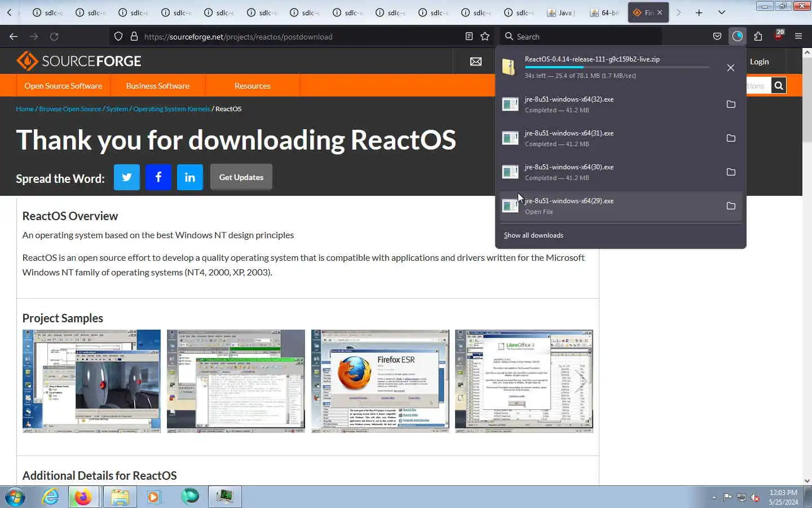Toggle reader view icon in address bar

click(469, 36)
